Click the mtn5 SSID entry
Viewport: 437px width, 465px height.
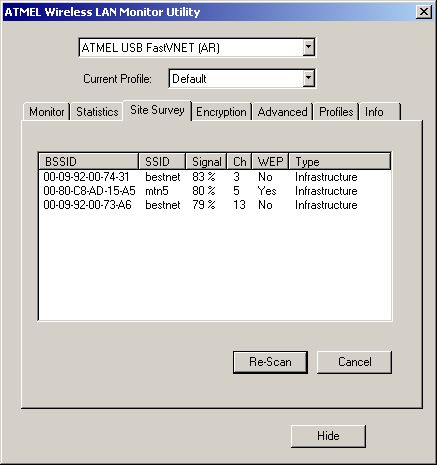tap(157, 191)
